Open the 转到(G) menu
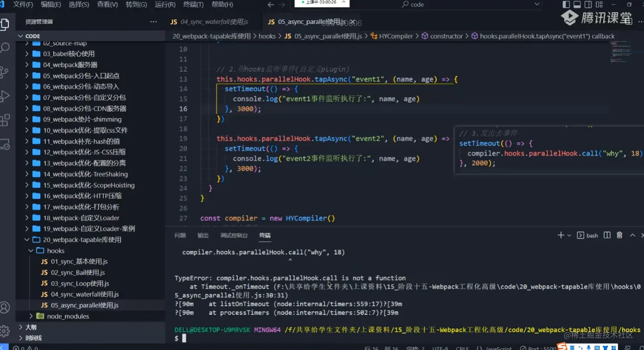644x350 pixels. (x=136, y=5)
